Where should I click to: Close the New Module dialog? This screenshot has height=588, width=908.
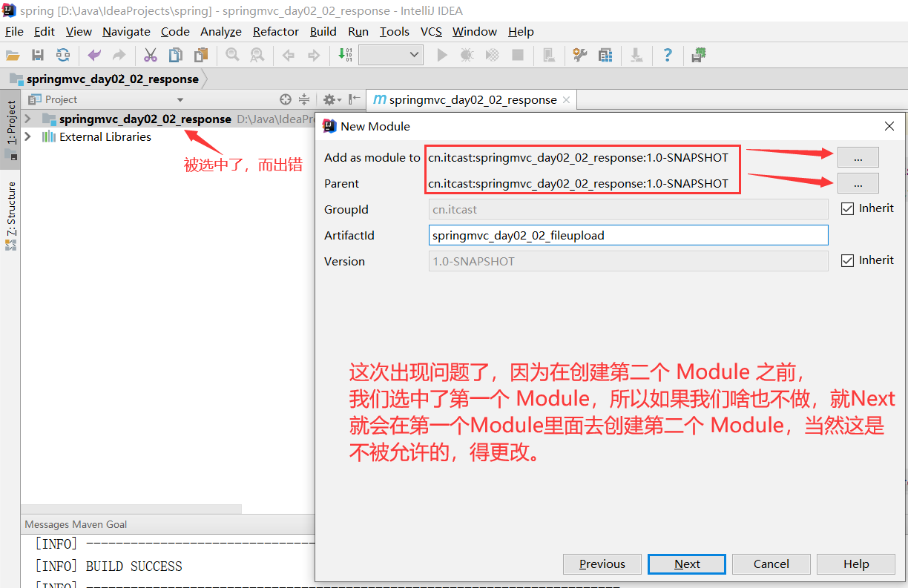tap(889, 126)
